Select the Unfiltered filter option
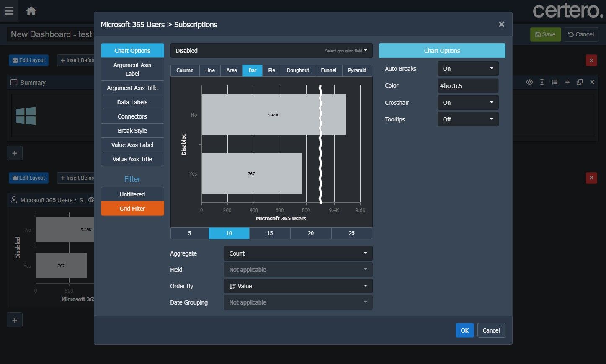606x364 pixels. [x=132, y=194]
